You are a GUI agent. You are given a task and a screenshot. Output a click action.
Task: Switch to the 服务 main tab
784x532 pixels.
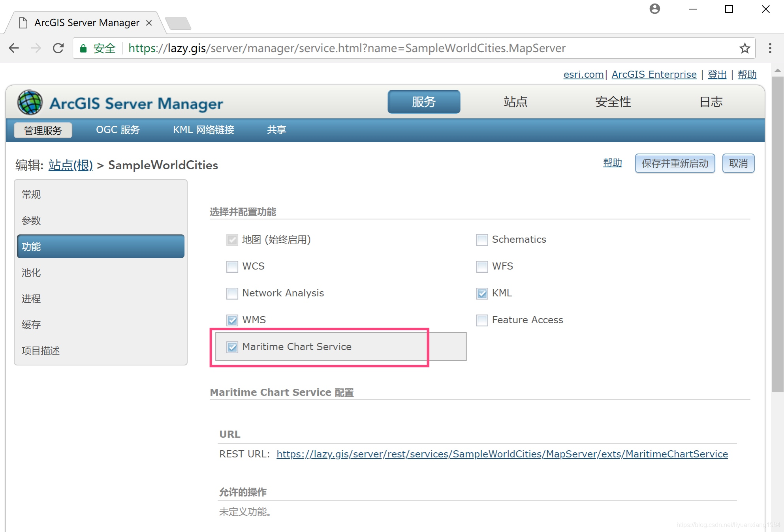424,102
